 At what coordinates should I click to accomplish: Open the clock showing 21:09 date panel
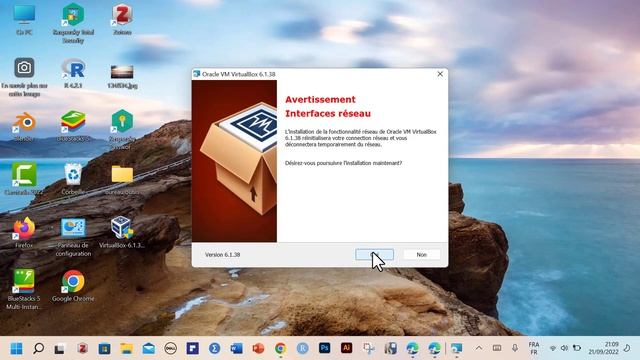click(x=604, y=348)
